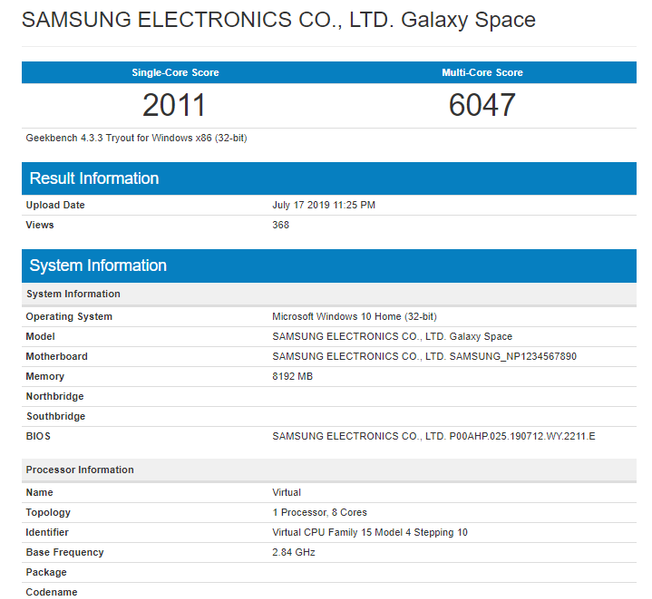Click the Virtual CPU Family 15 identifier
Screen dimensions: 652x599
click(369, 533)
